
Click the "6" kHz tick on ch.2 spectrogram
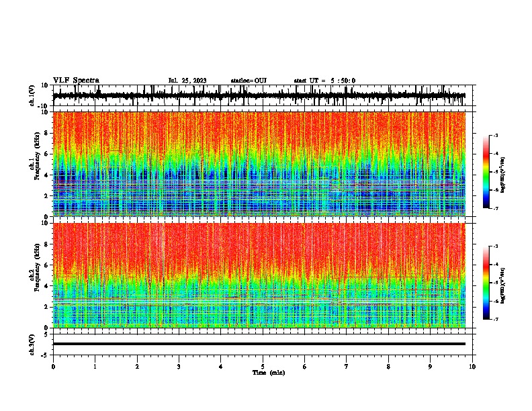coord(47,265)
